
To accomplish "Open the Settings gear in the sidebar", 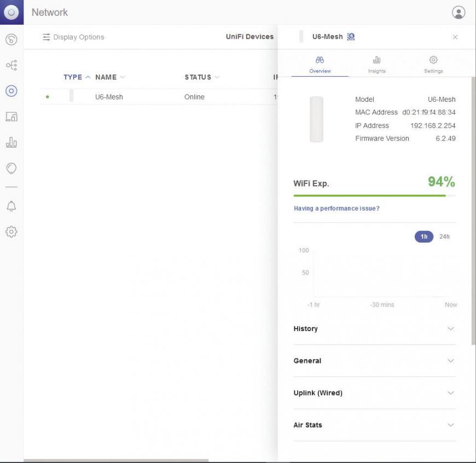I will [11, 231].
